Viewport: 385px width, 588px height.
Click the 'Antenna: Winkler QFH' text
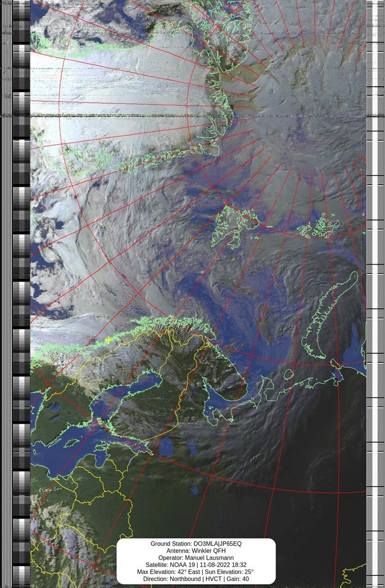[x=196, y=550]
